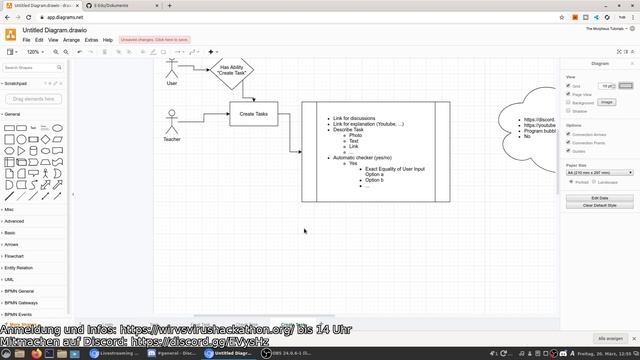Open the Extras menu
Screen dimensions: 640x360
pos(91,40)
